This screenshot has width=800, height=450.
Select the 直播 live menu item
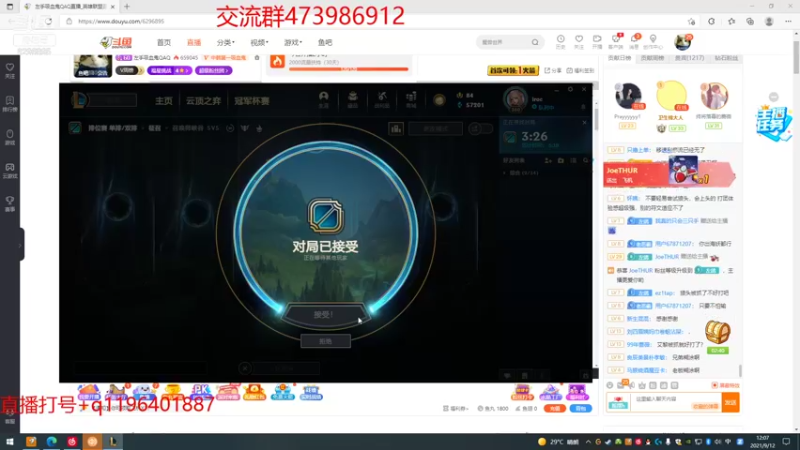pos(194,42)
